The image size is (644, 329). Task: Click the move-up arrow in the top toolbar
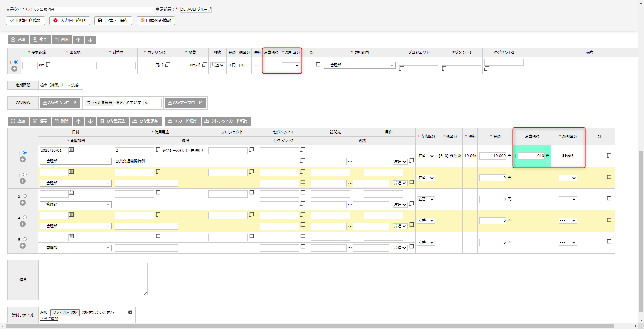click(78, 40)
